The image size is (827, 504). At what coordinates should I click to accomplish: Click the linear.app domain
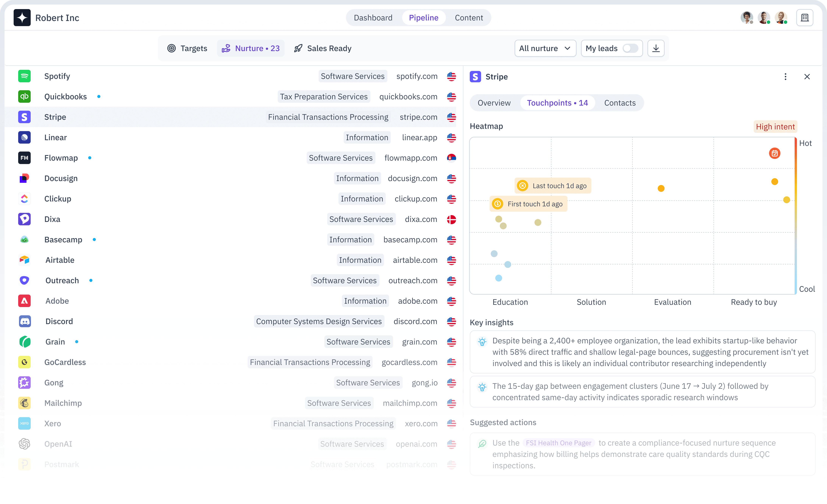click(x=420, y=138)
